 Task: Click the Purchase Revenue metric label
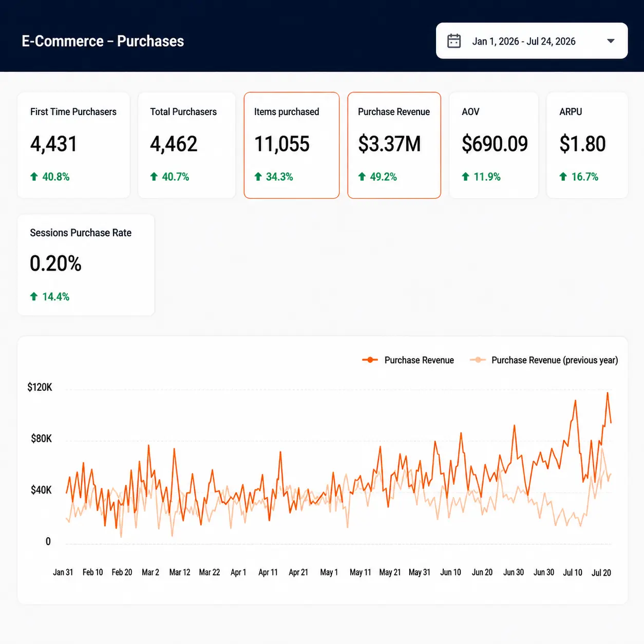coord(394,112)
